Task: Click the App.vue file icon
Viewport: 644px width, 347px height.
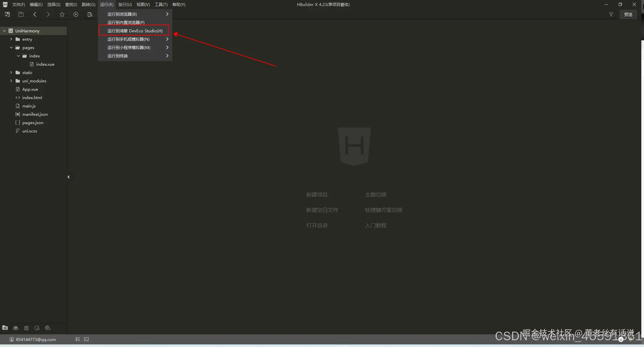Action: tap(18, 89)
